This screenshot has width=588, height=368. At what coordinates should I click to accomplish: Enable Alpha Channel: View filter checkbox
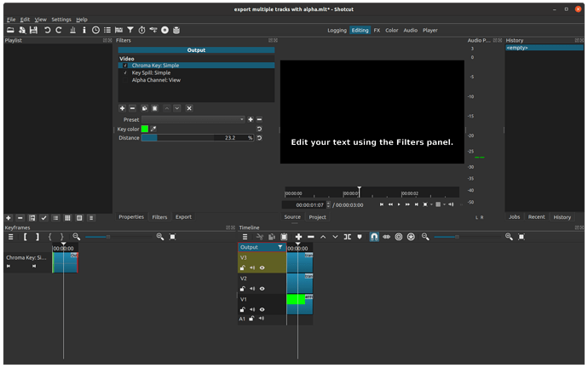coord(125,80)
